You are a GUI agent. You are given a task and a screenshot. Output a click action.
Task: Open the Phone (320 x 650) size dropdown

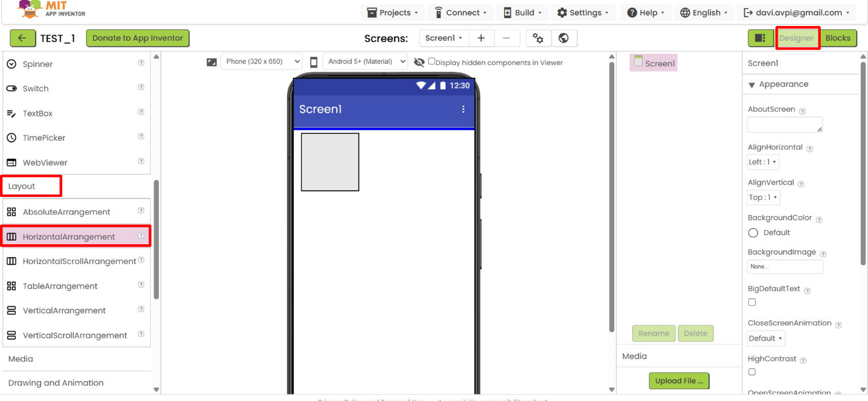(x=261, y=62)
